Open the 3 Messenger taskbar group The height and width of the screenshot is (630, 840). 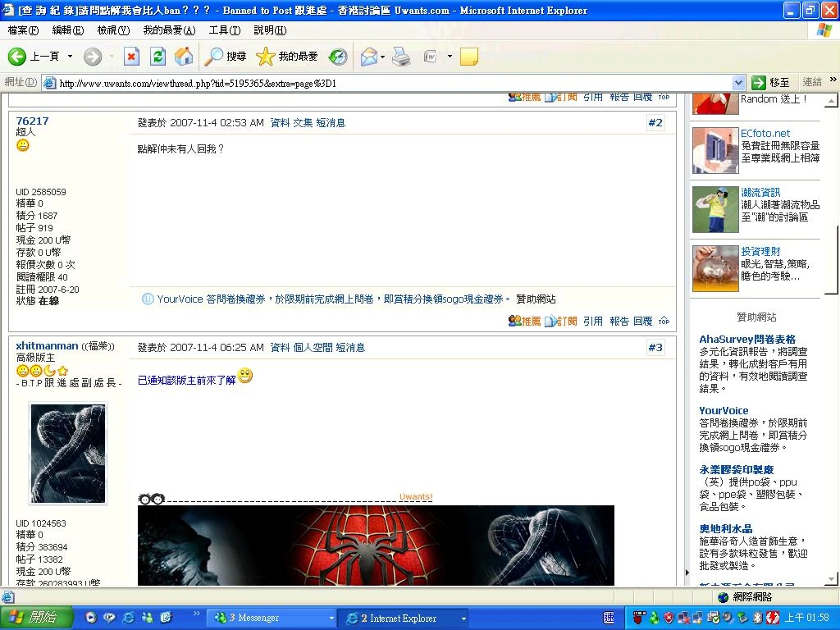273,619
